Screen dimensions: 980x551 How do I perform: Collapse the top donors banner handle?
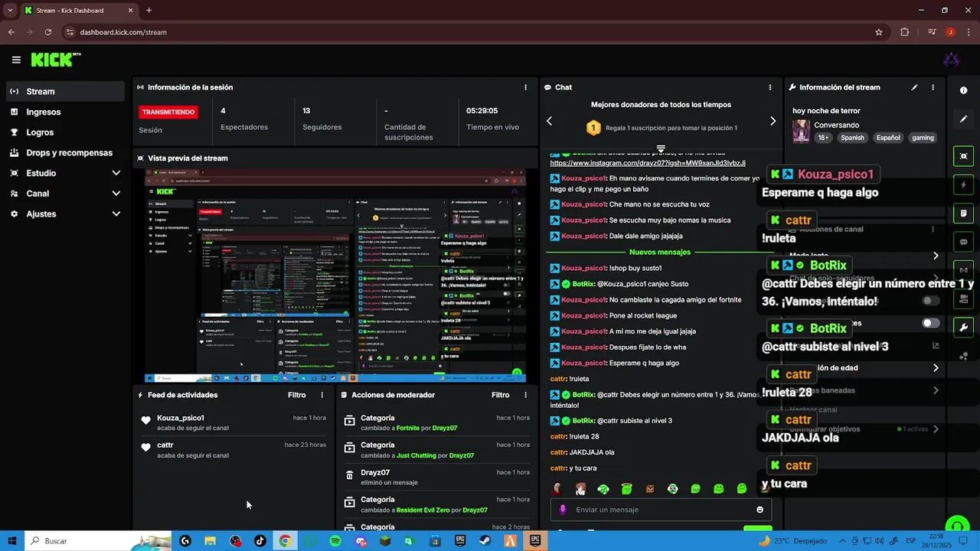pyautogui.click(x=661, y=148)
